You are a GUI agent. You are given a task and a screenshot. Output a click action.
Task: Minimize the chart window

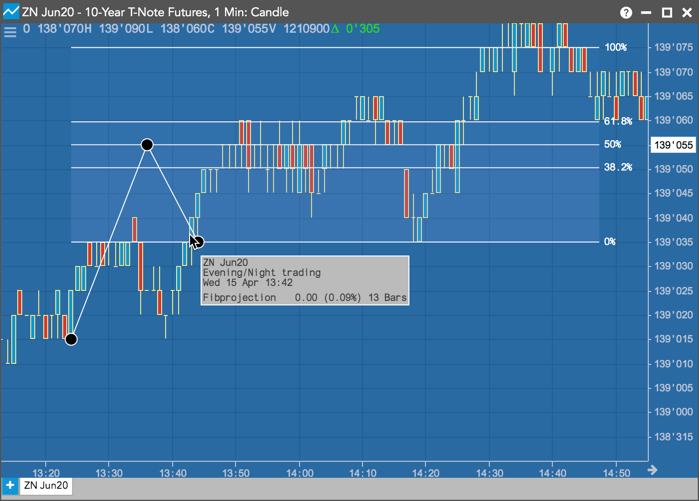click(x=646, y=13)
